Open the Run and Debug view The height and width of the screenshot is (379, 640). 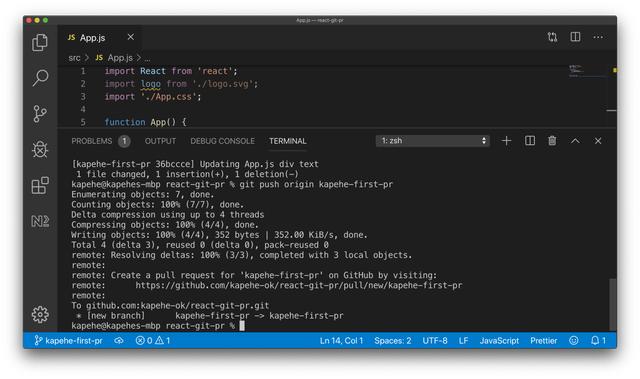pos(40,149)
